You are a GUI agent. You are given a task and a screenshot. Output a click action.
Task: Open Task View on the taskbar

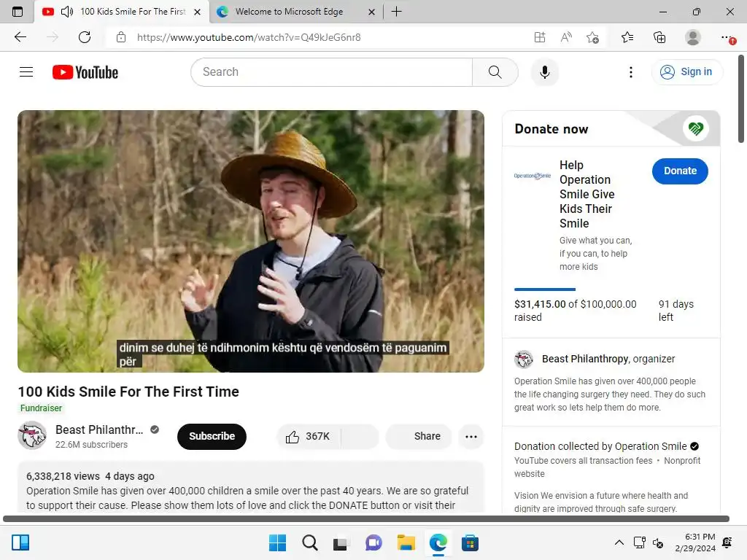coord(340,543)
